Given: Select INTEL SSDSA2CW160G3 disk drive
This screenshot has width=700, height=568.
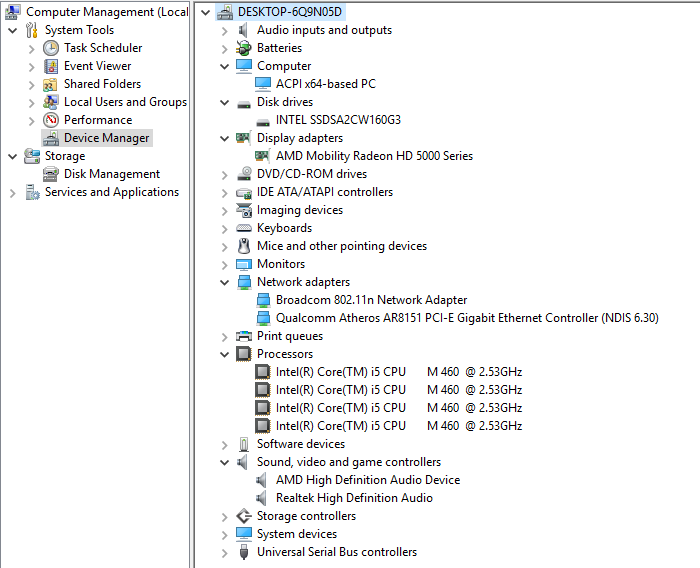Looking at the screenshot, I should 338,120.
